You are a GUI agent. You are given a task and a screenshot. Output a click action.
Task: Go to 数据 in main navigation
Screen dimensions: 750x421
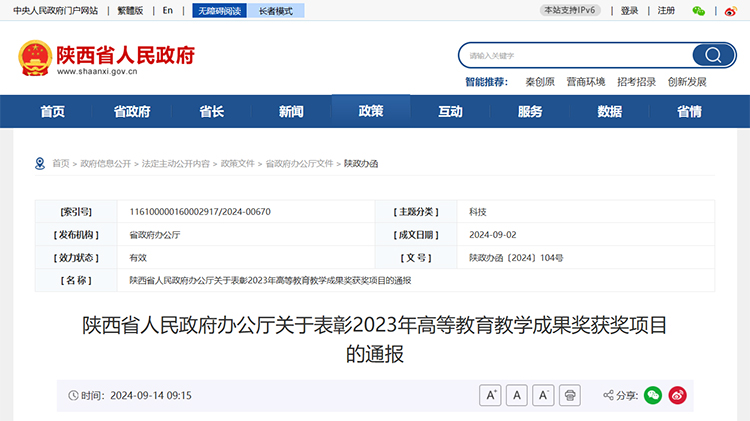coord(610,111)
